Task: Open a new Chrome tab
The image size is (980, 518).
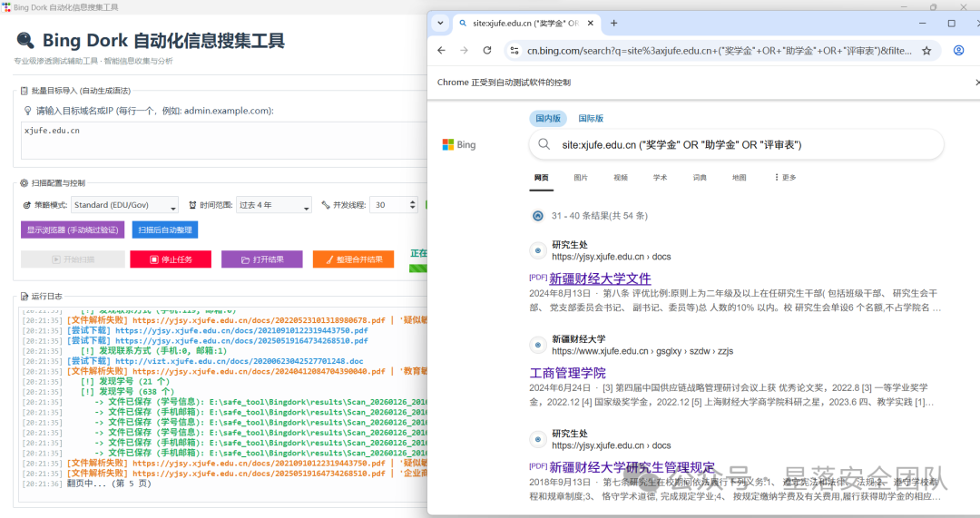Action: 613,23
